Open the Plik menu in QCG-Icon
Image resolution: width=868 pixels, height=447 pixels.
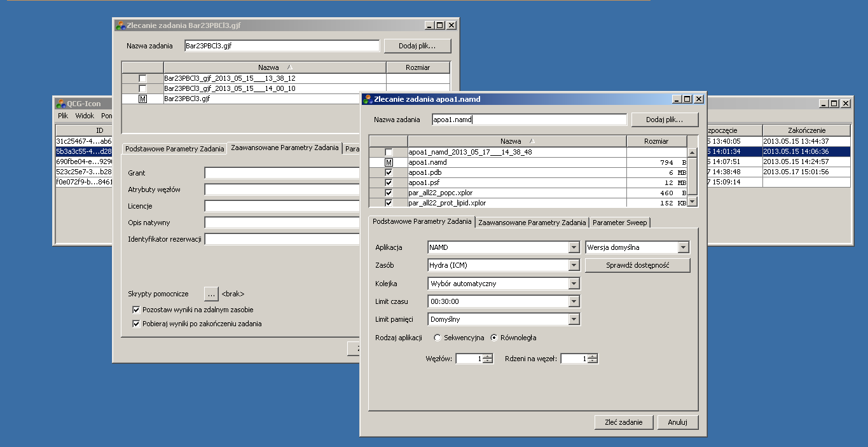point(63,116)
